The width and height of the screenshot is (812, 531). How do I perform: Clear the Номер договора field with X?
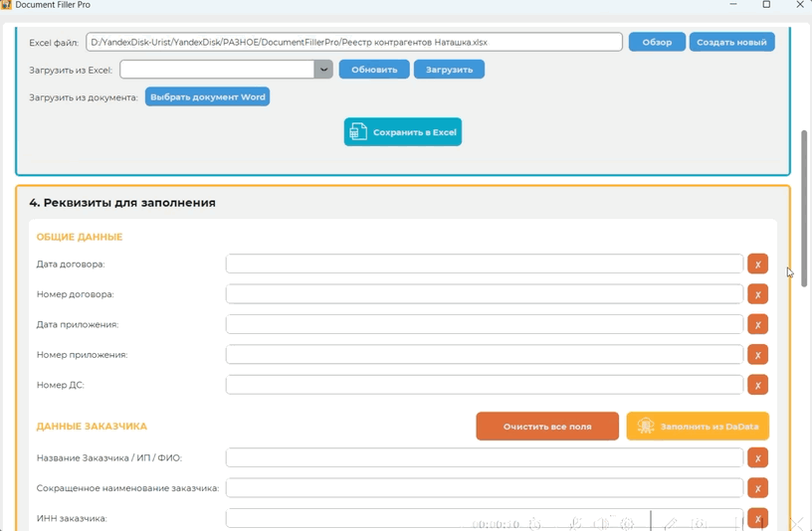click(757, 294)
